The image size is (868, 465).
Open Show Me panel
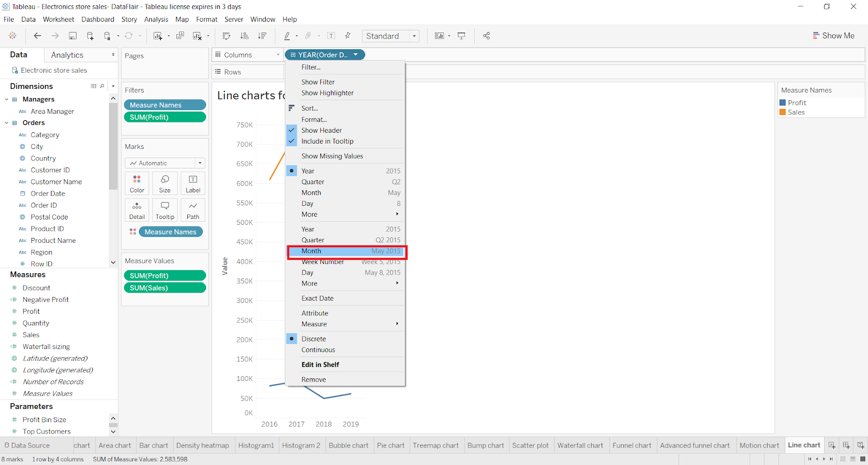(x=833, y=36)
